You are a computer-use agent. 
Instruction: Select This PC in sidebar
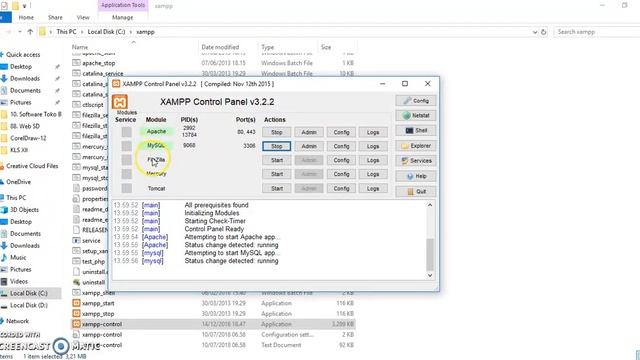click(x=16, y=198)
